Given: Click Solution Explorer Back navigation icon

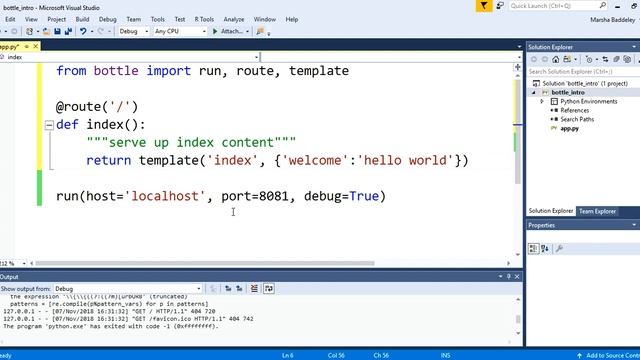Looking at the screenshot, I should 533,59.
